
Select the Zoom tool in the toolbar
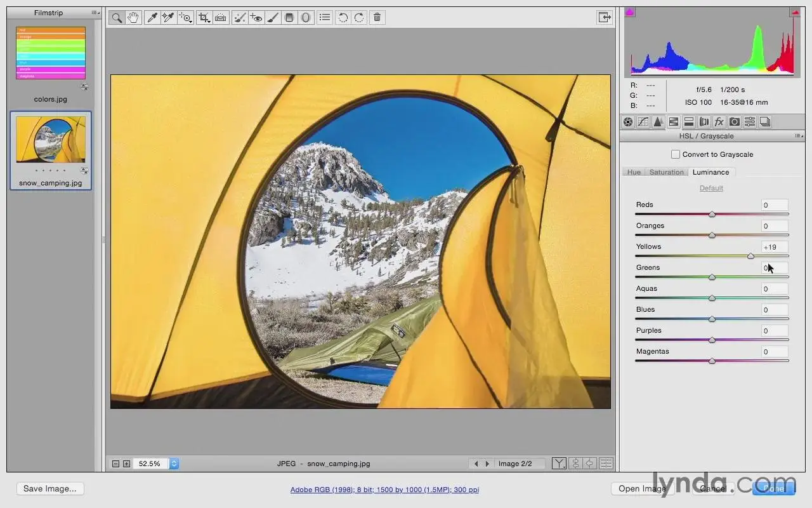pos(116,18)
